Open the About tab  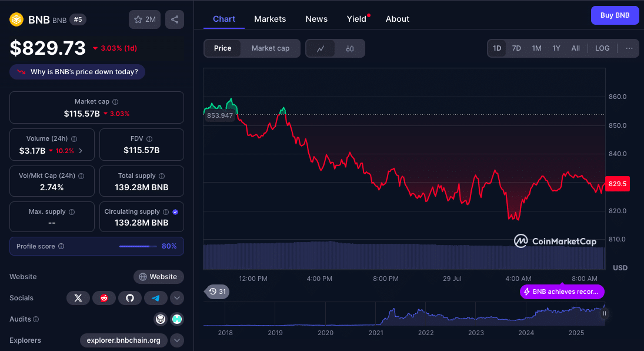coord(397,19)
